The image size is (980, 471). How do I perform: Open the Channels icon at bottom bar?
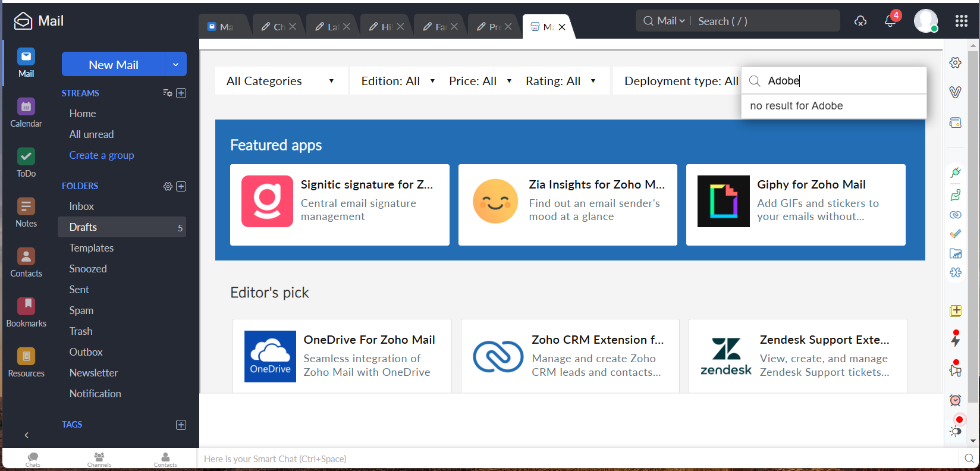pyautogui.click(x=99, y=459)
